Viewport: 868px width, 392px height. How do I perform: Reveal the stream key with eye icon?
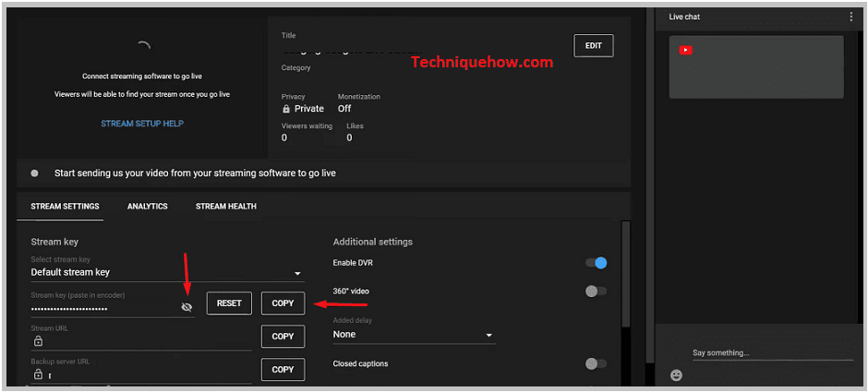coord(187,307)
